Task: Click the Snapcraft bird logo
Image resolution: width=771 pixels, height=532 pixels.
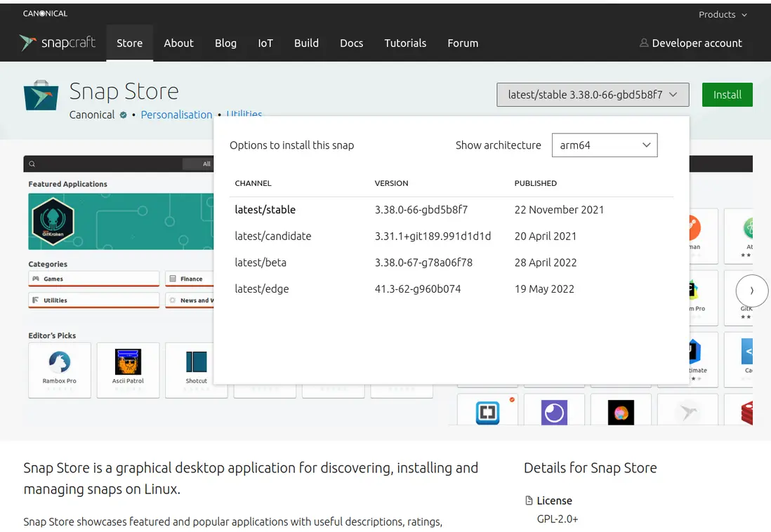Action: pos(28,43)
